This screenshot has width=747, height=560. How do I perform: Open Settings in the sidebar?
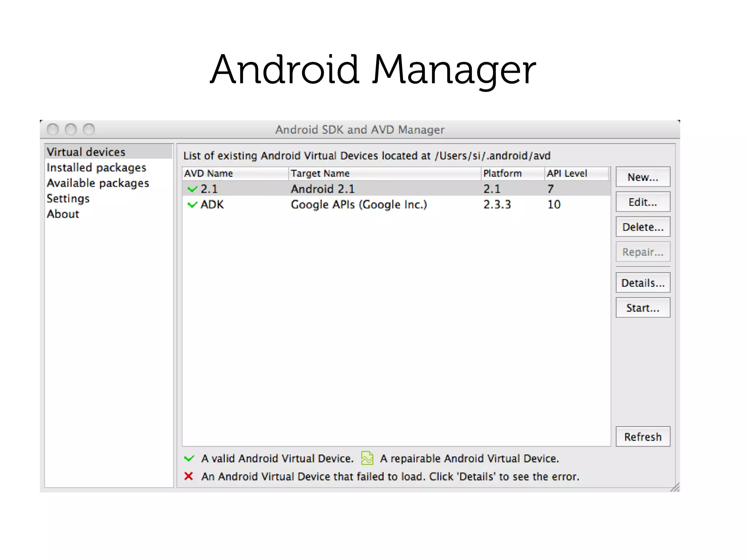68,198
